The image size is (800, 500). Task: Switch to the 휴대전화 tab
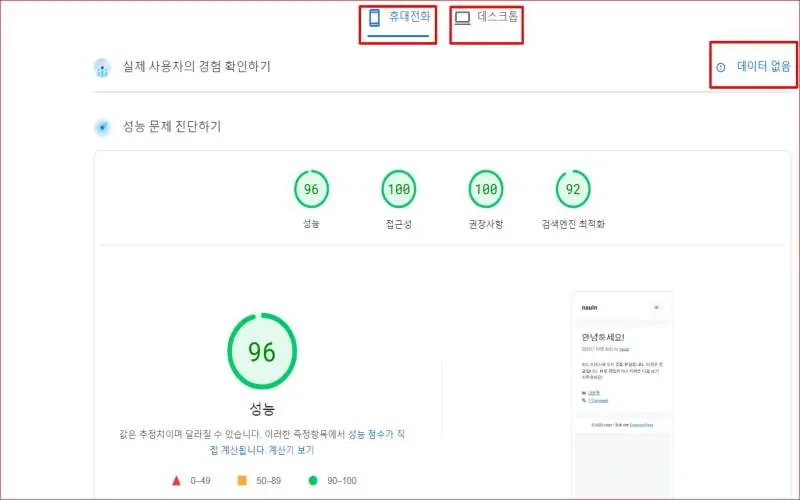tap(398, 18)
